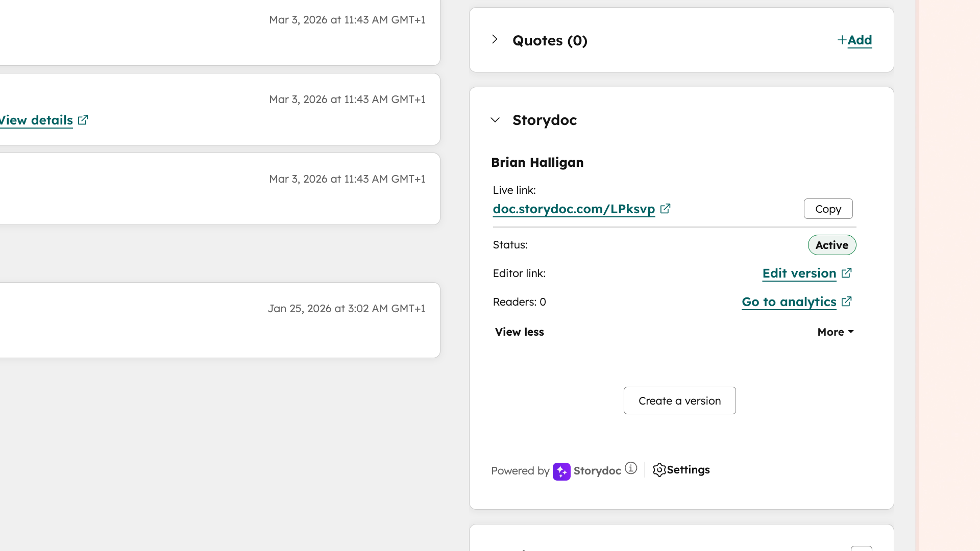Click the 'Live link:' label
The height and width of the screenshot is (551, 980).
click(514, 190)
